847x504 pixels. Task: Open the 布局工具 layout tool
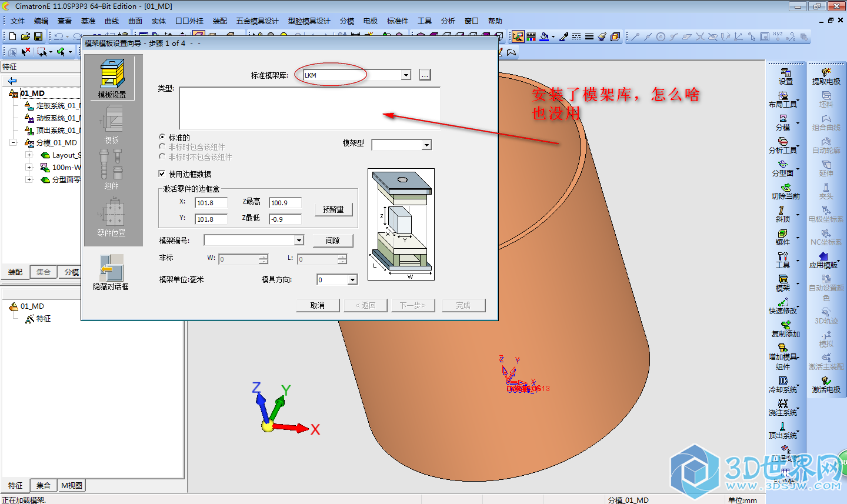[783, 99]
